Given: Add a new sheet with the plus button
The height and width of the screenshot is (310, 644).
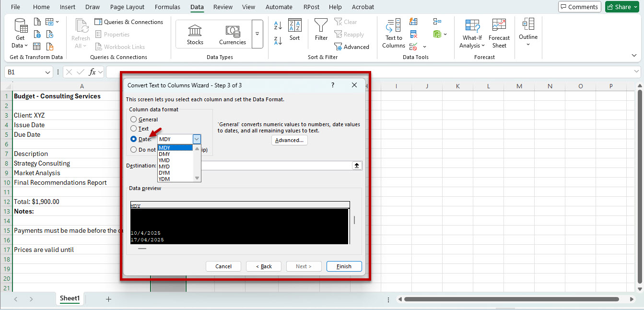Looking at the screenshot, I should point(108,299).
